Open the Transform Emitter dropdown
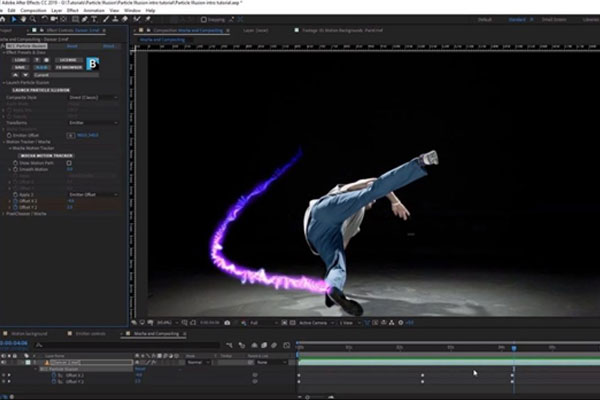The image size is (600, 400). click(x=93, y=123)
